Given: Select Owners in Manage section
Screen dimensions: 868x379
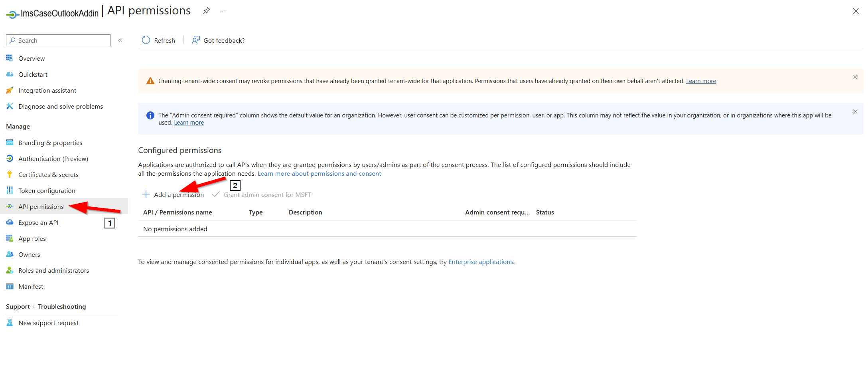Looking at the screenshot, I should [29, 254].
